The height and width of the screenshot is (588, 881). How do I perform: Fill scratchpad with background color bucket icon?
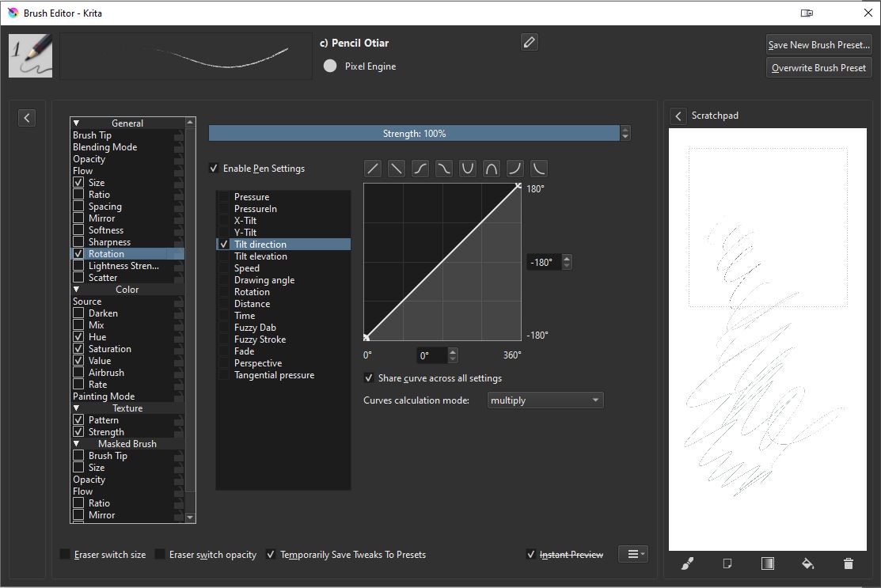pyautogui.click(x=807, y=563)
